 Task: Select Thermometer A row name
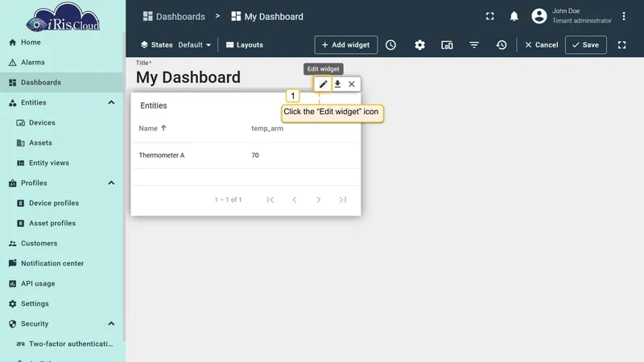point(162,155)
